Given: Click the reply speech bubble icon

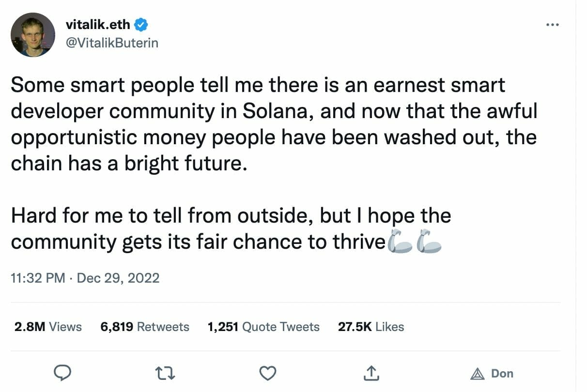Looking at the screenshot, I should tap(62, 373).
